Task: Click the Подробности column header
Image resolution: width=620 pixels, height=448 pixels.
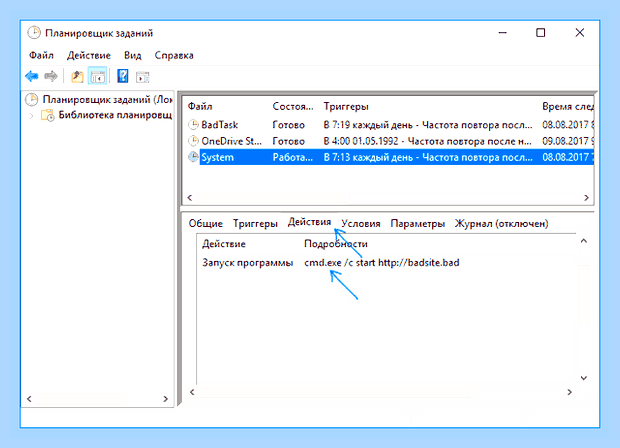Action: 336,244
